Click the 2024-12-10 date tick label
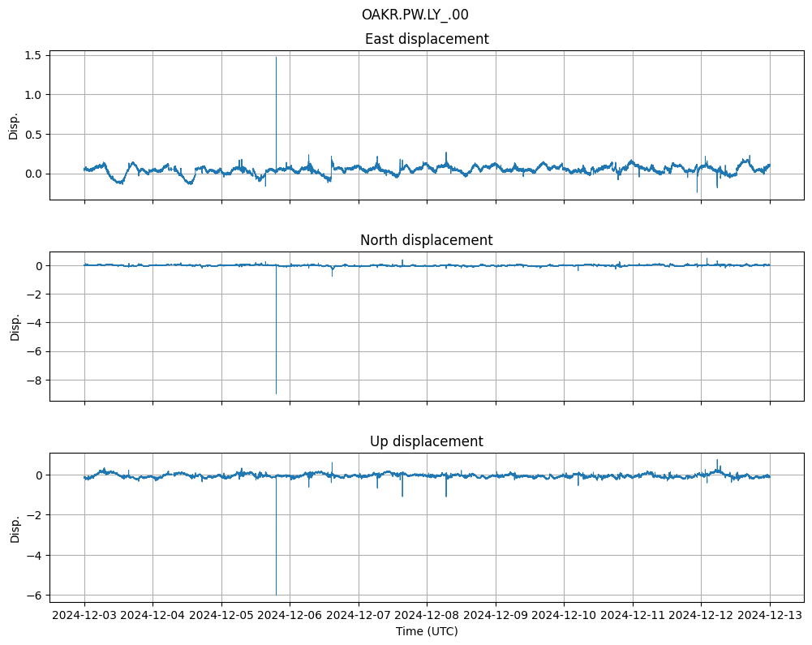 click(564, 616)
